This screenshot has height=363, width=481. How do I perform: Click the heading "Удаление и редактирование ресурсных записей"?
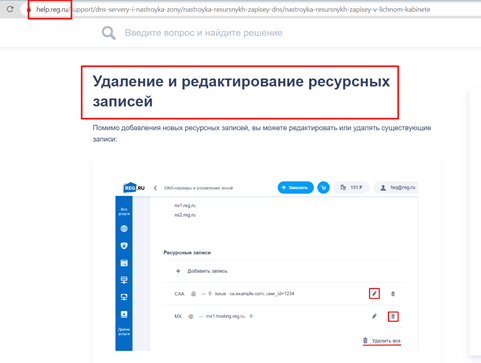click(241, 91)
